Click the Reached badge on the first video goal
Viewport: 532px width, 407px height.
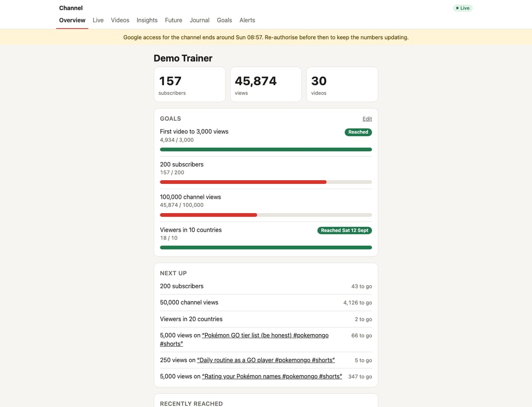tap(358, 132)
